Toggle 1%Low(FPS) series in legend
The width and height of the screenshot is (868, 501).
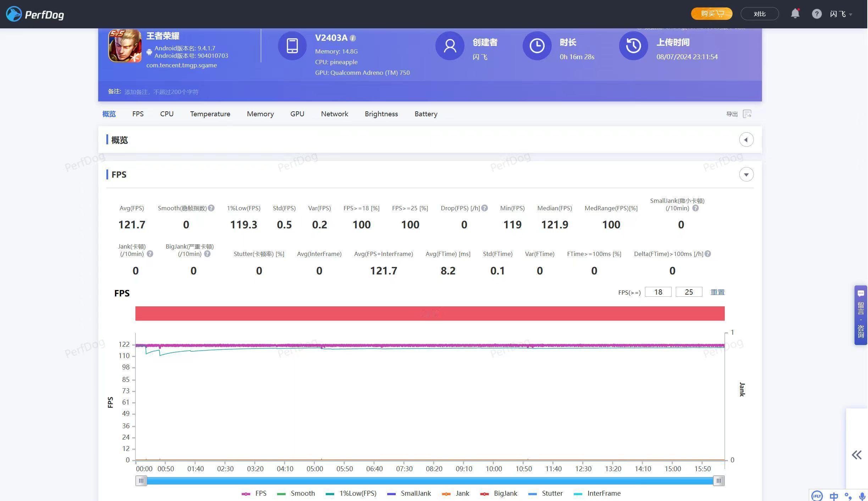point(351,494)
